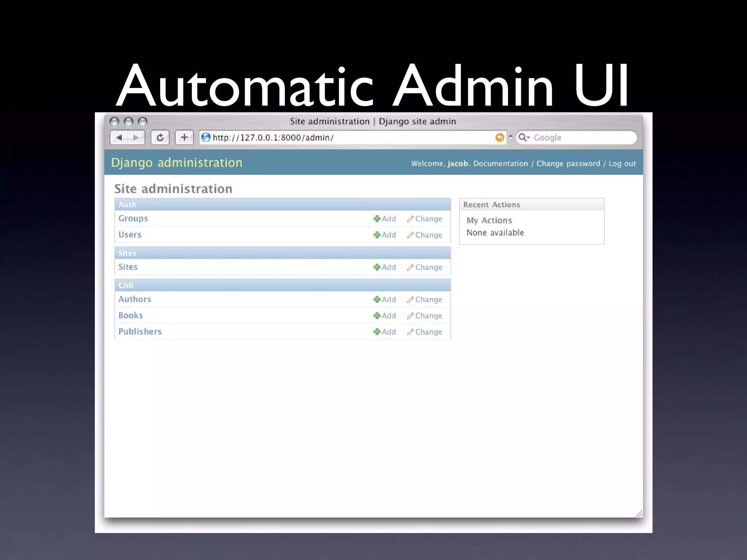Viewport: 747px width, 560px height.
Task: Open the Google search magnifier dropdown
Action: pyautogui.click(x=524, y=137)
